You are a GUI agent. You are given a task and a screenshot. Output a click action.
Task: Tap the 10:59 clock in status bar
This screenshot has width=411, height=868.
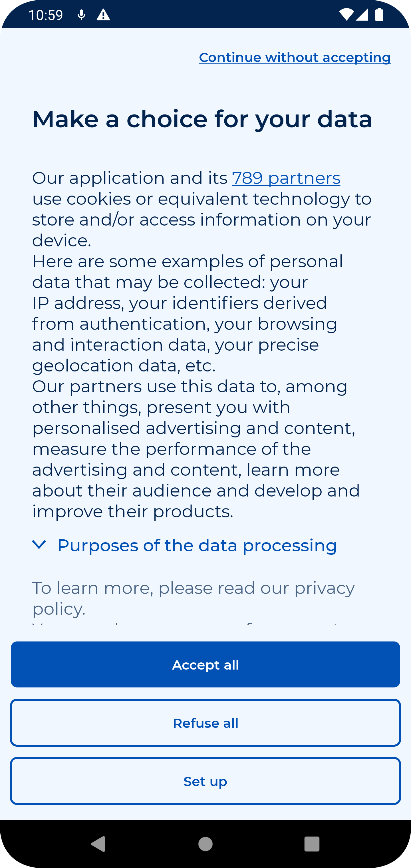(x=45, y=15)
